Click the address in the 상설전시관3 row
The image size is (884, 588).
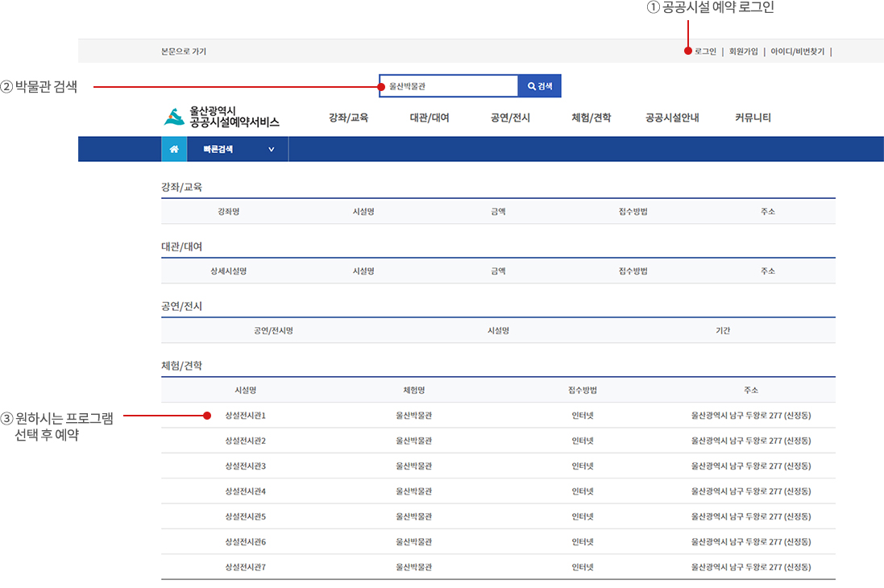point(751,466)
